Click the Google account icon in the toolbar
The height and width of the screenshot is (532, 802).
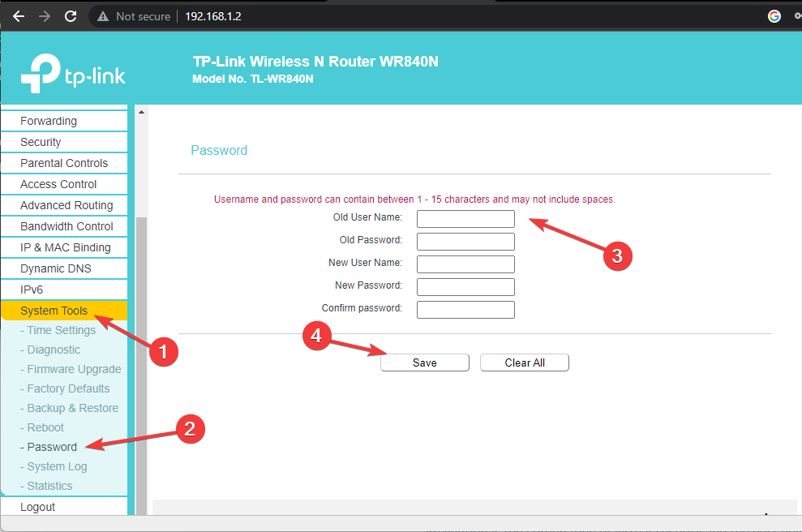pyautogui.click(x=774, y=16)
